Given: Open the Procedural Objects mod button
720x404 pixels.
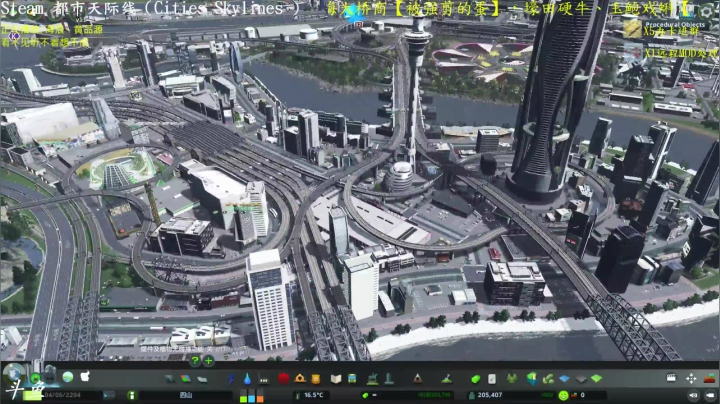Looking at the screenshot, I should (x=632, y=29).
